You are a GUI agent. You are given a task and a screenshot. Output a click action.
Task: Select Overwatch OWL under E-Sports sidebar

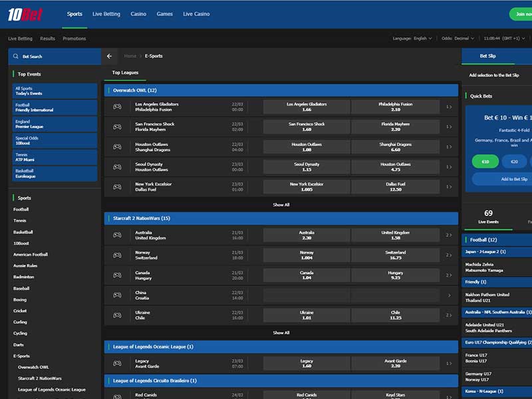point(33,367)
